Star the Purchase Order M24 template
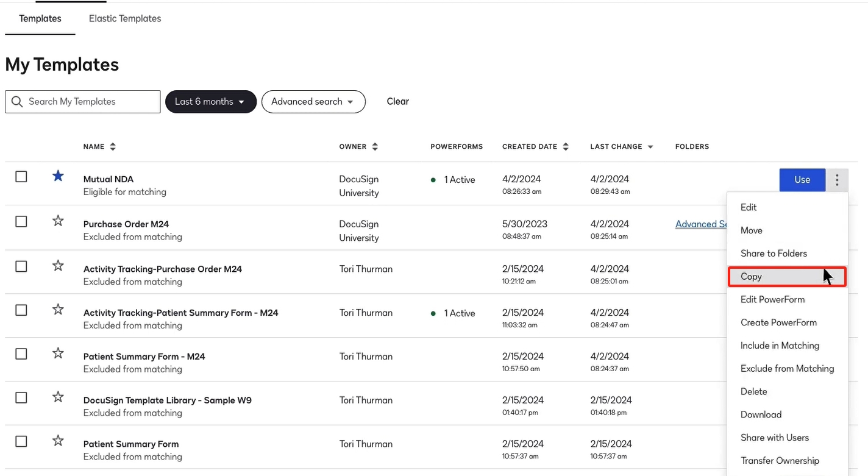 58,221
